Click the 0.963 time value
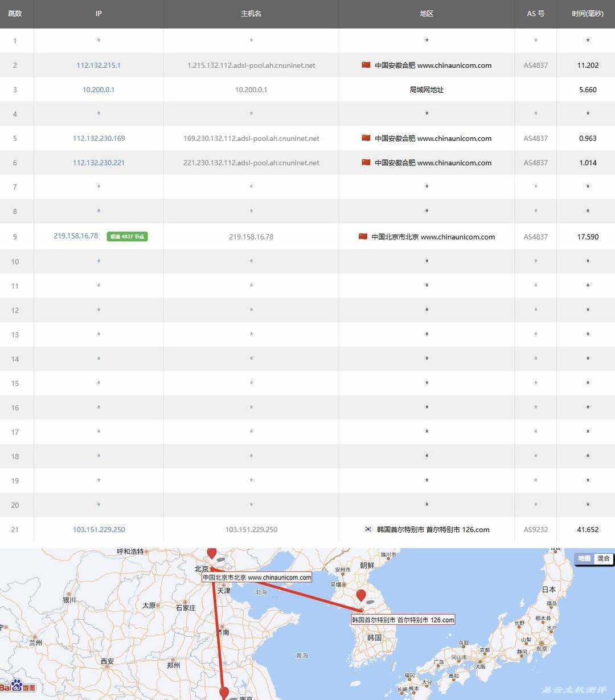615x700 pixels. [588, 138]
